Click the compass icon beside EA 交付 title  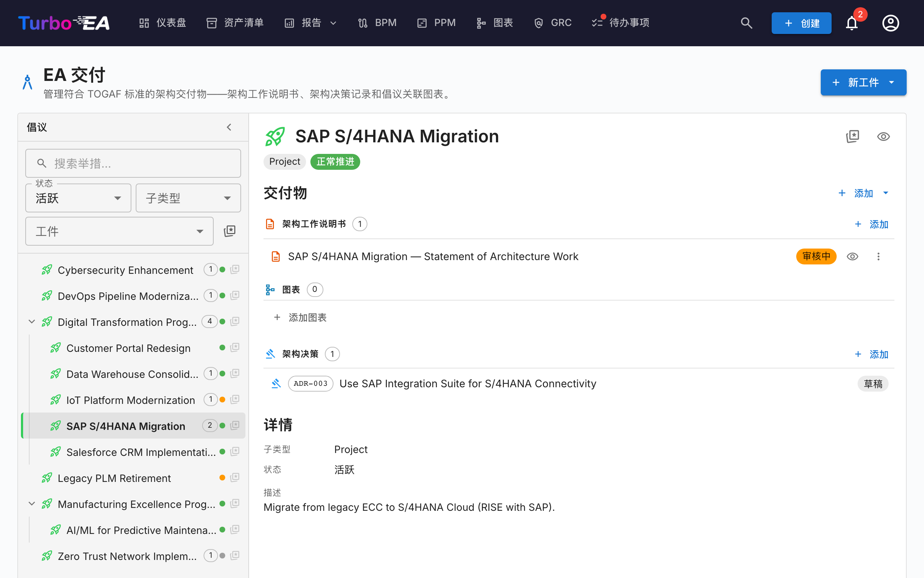27,82
